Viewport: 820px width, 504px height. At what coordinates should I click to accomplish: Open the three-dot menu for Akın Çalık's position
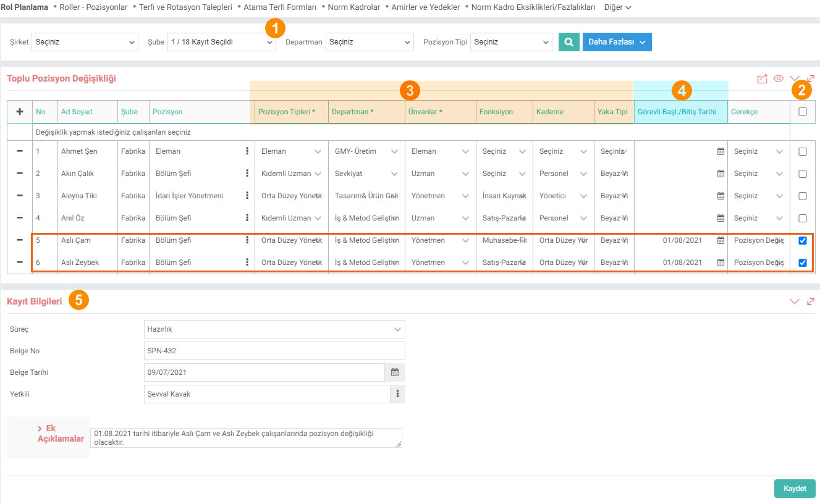click(x=247, y=174)
